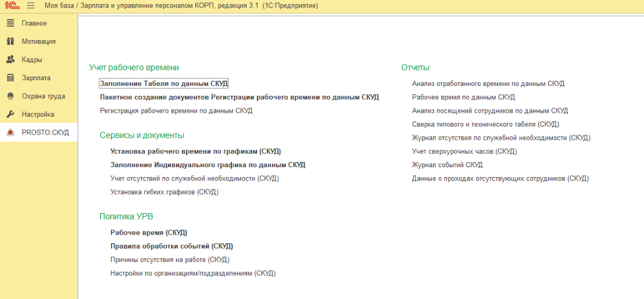The width and height of the screenshot is (644, 299).
Task: Select the PROSTO:СКУД section label
Action: coord(45,132)
